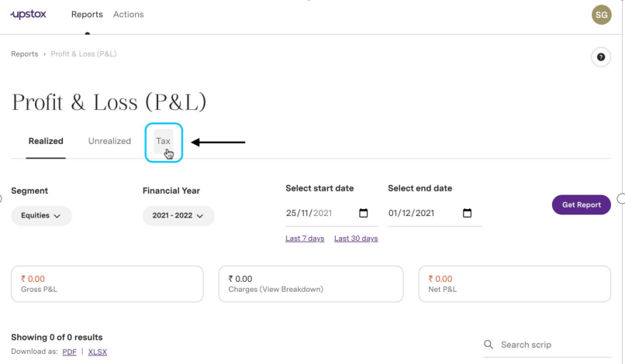Open the start date calendar icon

click(363, 213)
